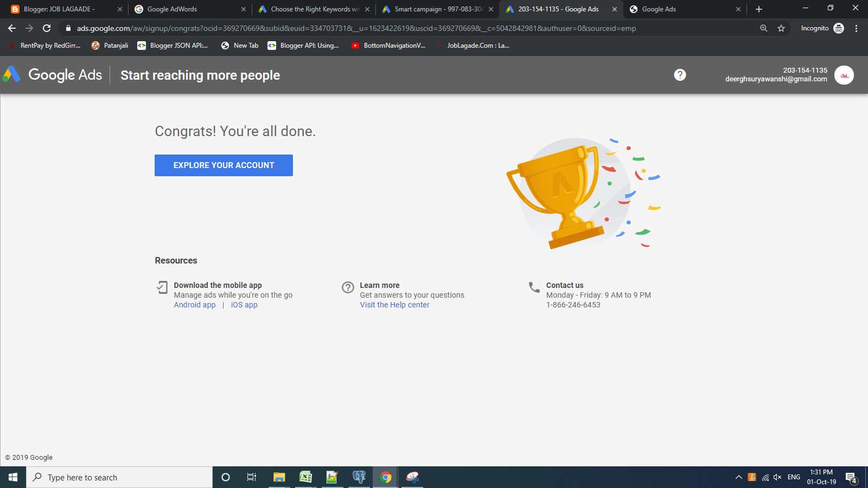Close the Smart campaign tab
868x488 pixels.
491,9
